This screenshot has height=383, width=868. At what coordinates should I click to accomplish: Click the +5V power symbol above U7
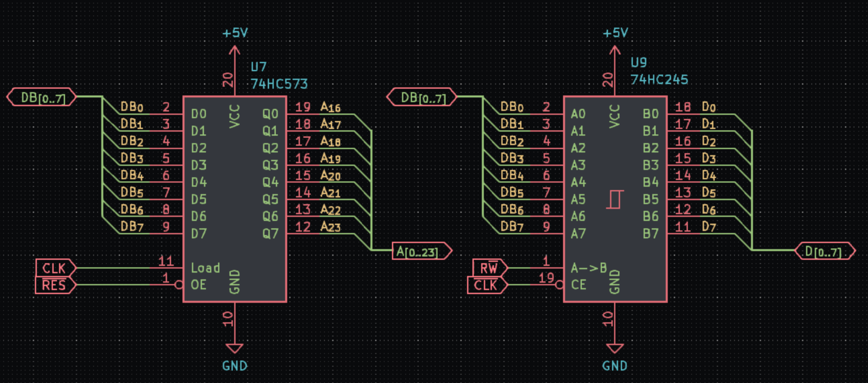point(235,34)
